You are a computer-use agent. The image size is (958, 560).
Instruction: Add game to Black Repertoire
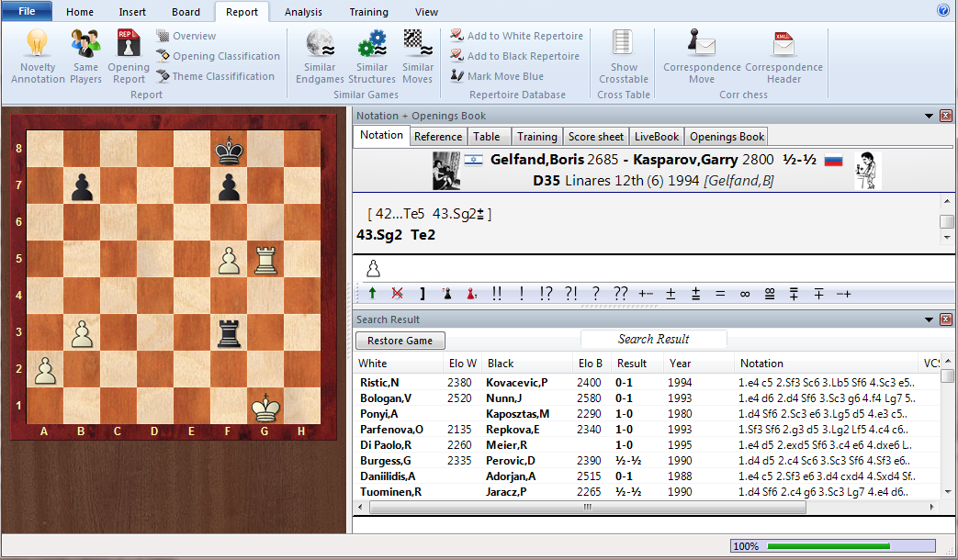point(514,56)
